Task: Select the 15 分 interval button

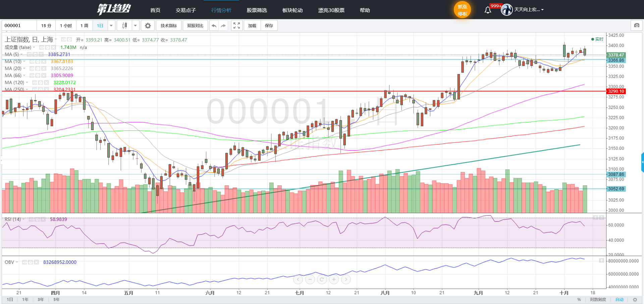Action: [x=46, y=25]
